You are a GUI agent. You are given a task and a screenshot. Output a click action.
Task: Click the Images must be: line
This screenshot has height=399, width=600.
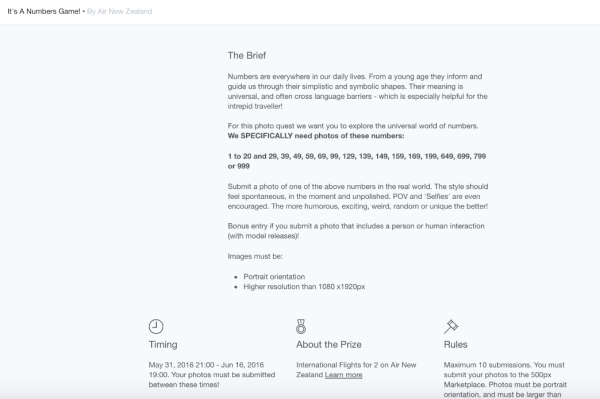[255, 256]
